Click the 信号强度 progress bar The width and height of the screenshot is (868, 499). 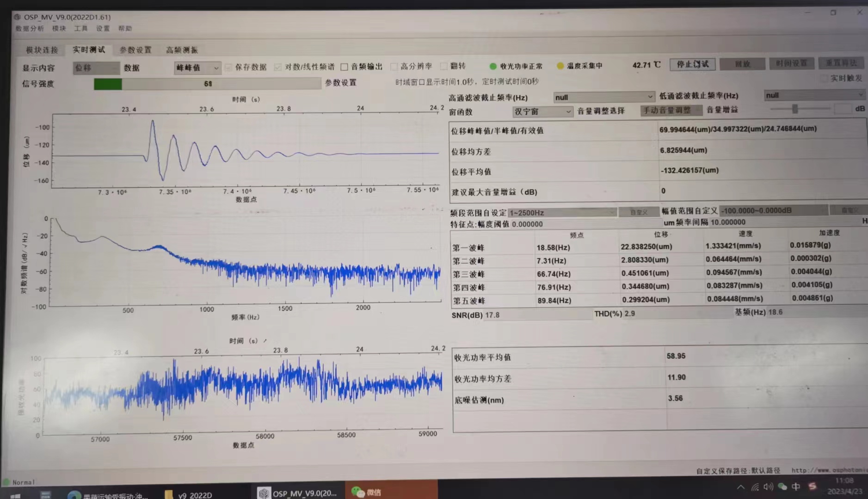point(207,84)
